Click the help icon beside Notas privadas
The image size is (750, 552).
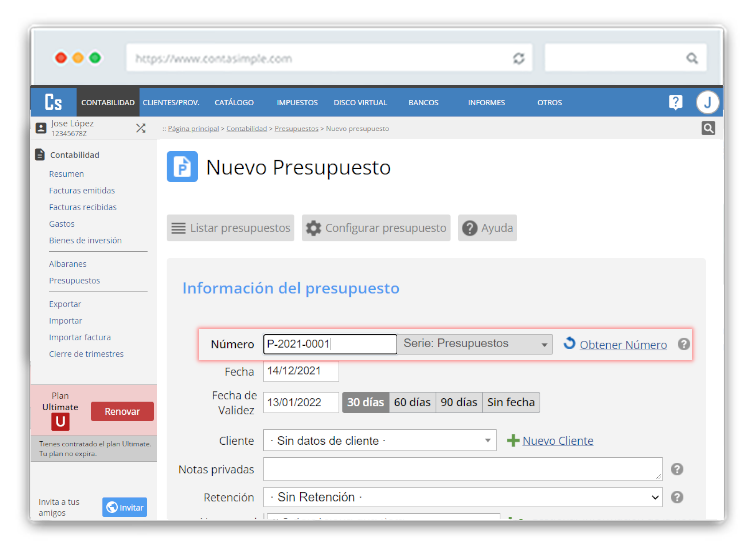[x=677, y=469]
